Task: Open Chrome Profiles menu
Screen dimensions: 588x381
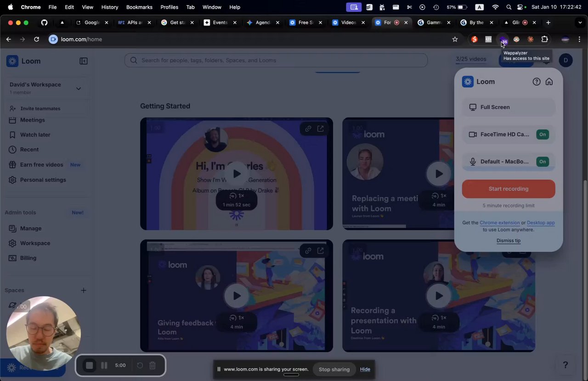Action: coord(169,7)
